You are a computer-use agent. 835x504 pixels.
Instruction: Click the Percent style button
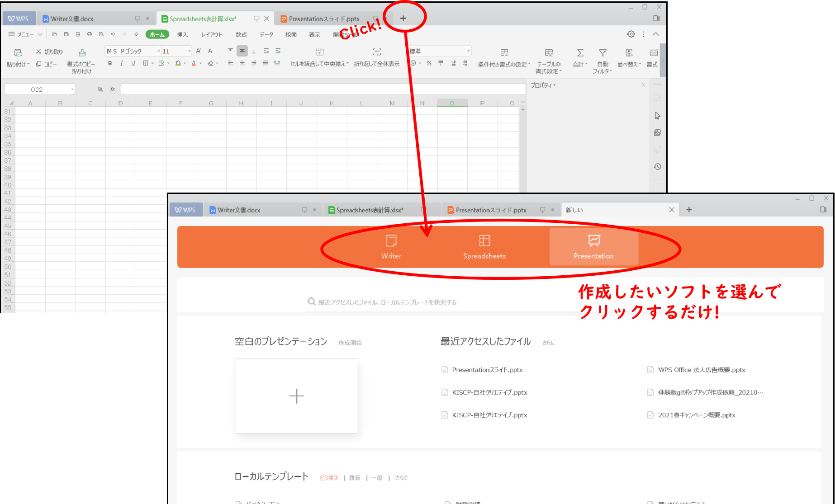tap(429, 63)
